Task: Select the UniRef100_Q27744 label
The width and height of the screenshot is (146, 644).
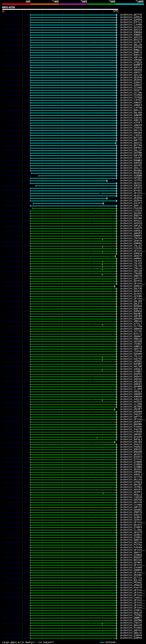Action: pos(131,477)
